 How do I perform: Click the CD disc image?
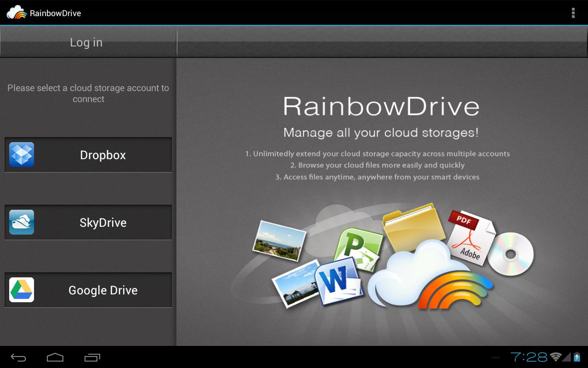(510, 254)
